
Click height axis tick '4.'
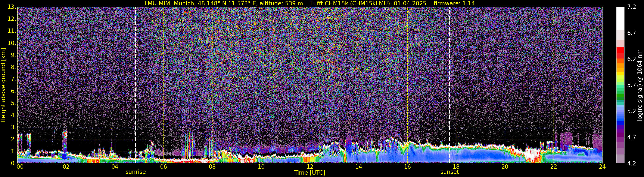pyautogui.click(x=13, y=115)
